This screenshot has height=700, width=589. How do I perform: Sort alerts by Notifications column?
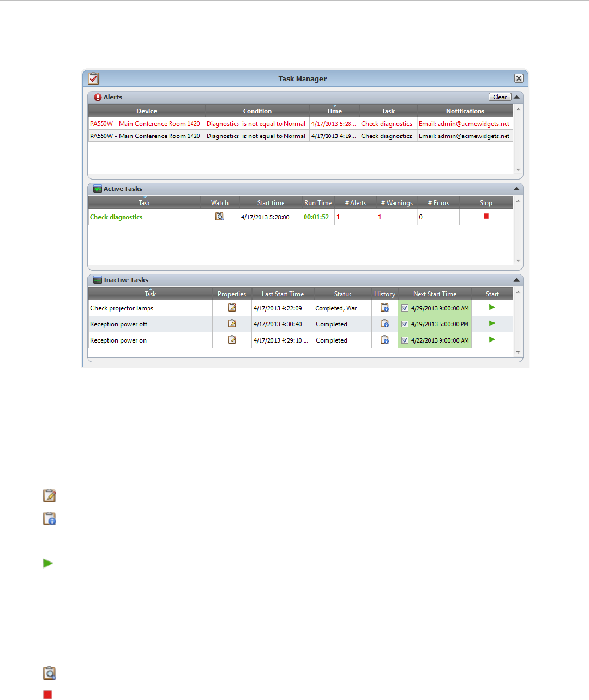pyautogui.click(x=465, y=111)
